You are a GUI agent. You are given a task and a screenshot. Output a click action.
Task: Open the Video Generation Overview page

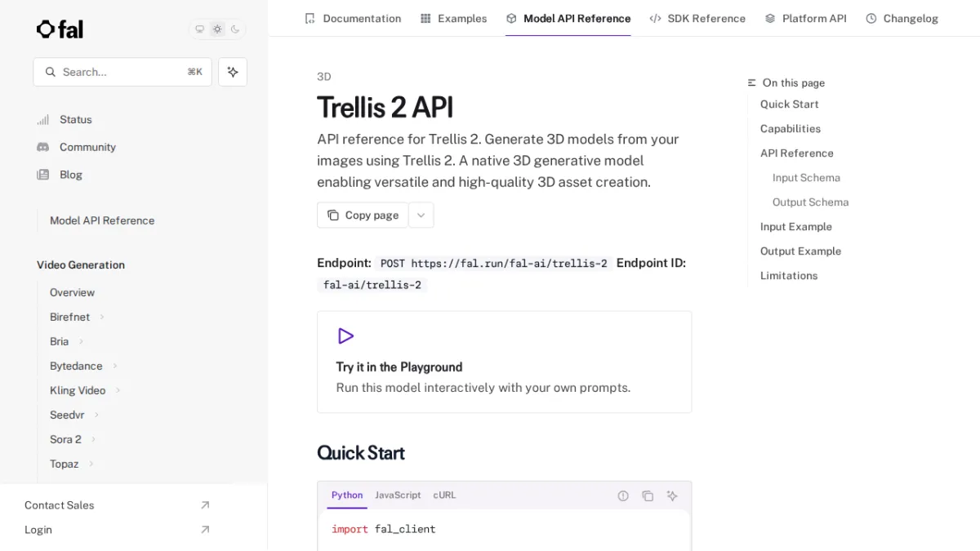(x=72, y=292)
